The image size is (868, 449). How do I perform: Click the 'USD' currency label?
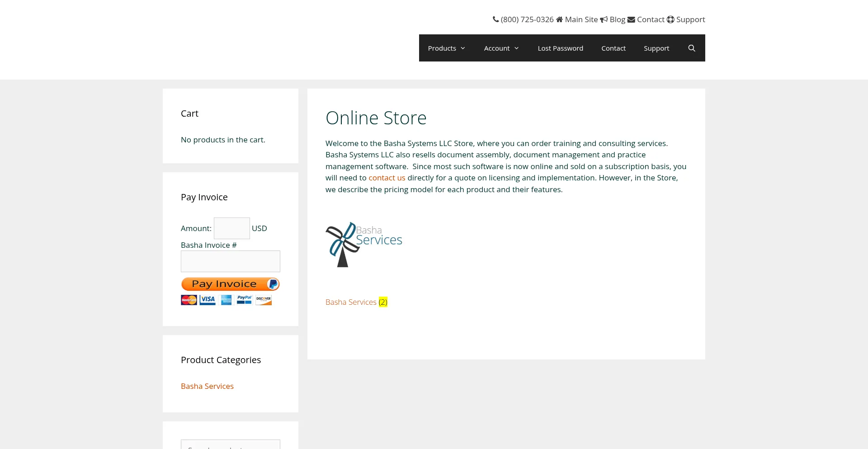[x=259, y=228]
